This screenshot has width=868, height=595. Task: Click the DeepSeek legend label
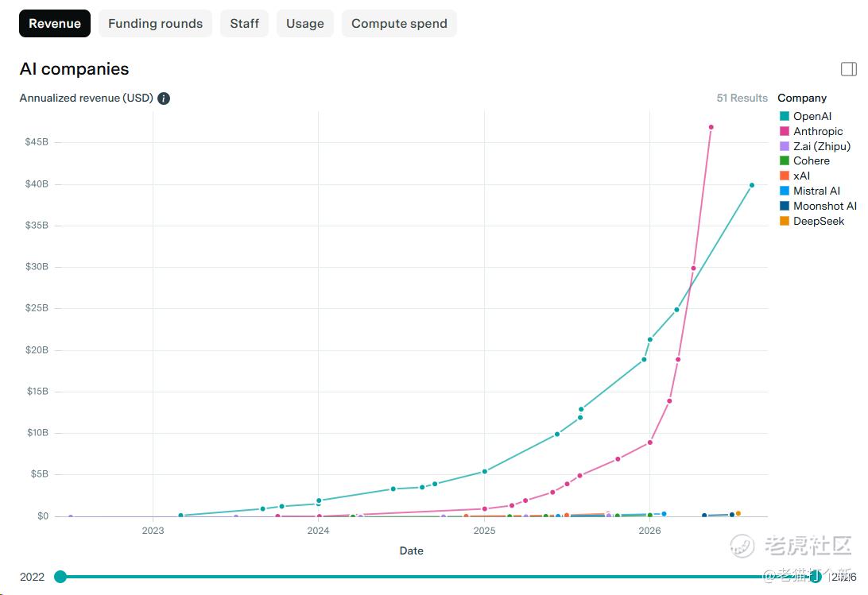(818, 221)
